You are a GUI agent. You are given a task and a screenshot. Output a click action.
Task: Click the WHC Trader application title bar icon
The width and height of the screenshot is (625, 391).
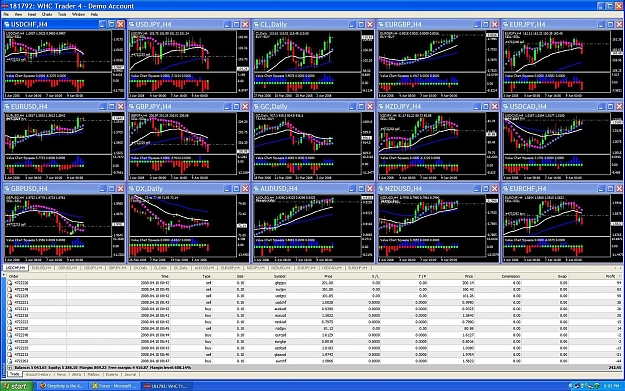[x=4, y=6]
